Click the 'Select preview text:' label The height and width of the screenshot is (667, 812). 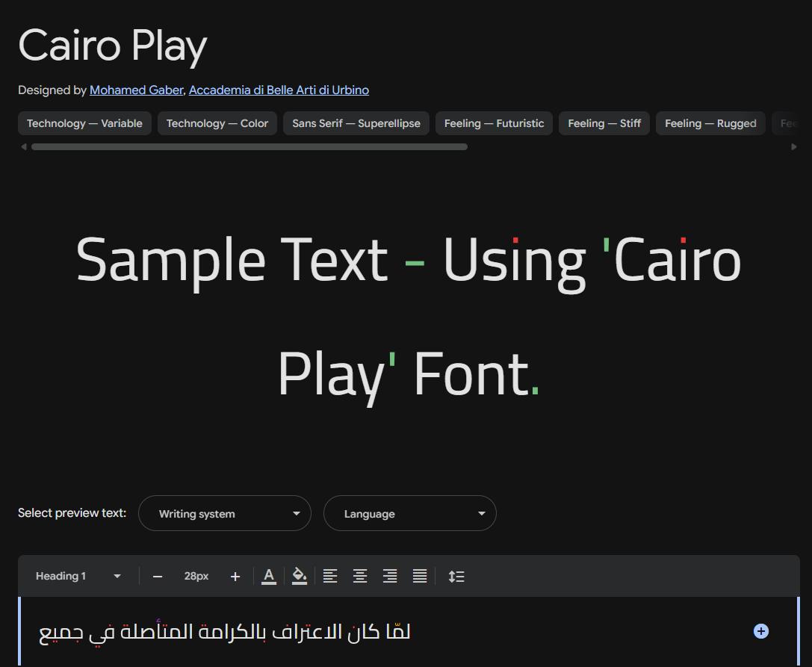pos(72,513)
